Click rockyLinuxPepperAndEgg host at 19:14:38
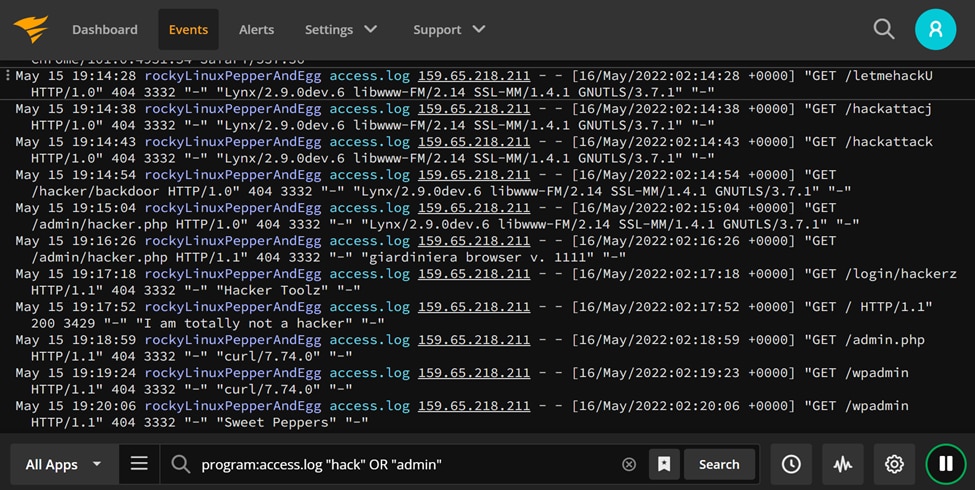Image resolution: width=975 pixels, height=490 pixels. pyautogui.click(x=233, y=109)
